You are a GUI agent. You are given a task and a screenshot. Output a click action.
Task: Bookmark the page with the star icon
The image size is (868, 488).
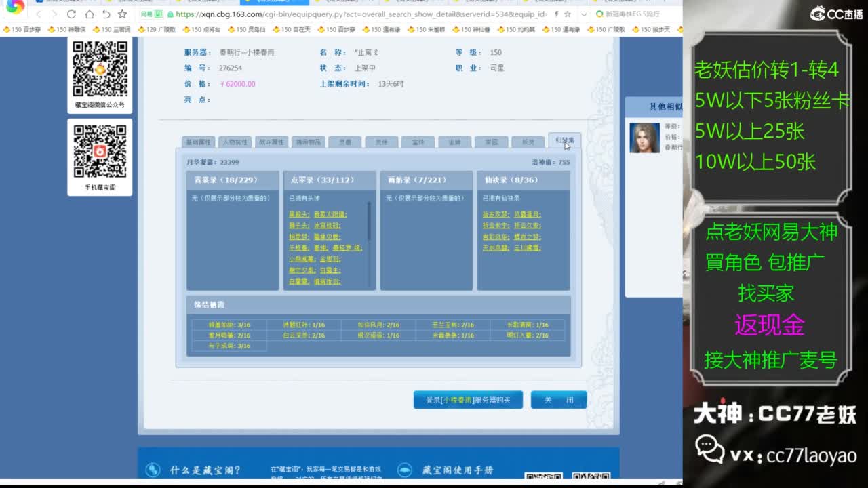point(122,14)
